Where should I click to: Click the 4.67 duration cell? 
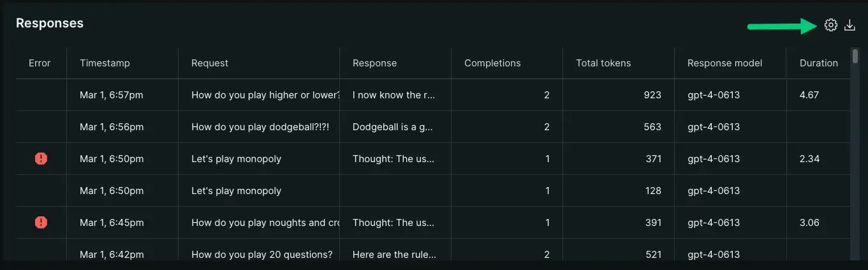pyautogui.click(x=809, y=95)
